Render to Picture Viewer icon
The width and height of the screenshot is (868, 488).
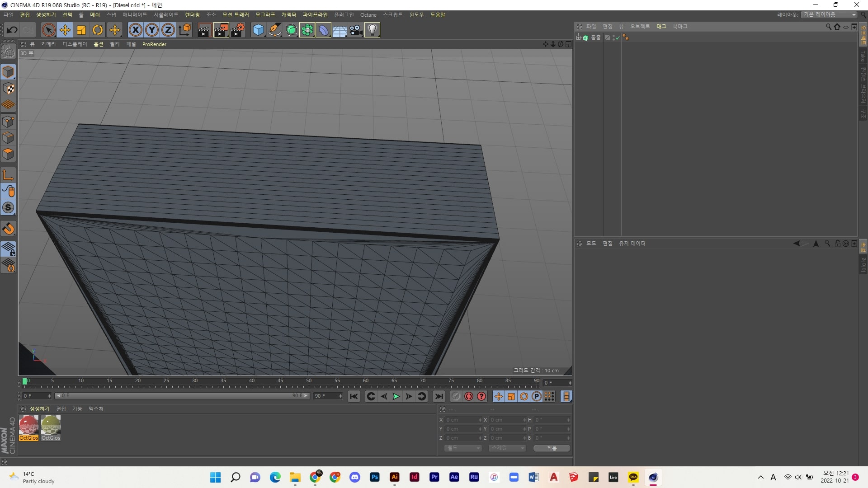coord(221,30)
